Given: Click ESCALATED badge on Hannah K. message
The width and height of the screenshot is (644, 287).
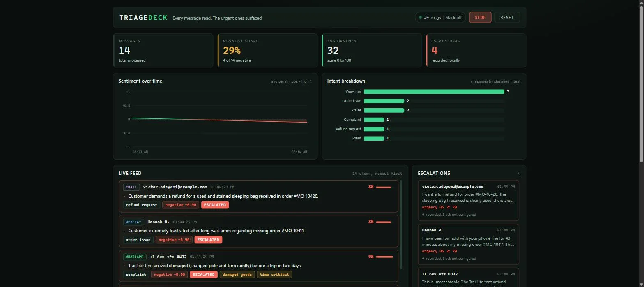Looking at the screenshot, I should 208,240.
